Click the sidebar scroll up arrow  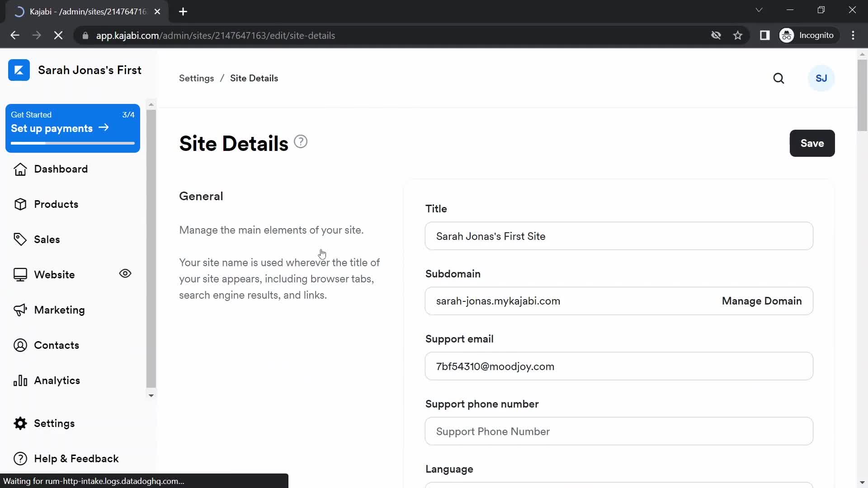click(x=151, y=104)
